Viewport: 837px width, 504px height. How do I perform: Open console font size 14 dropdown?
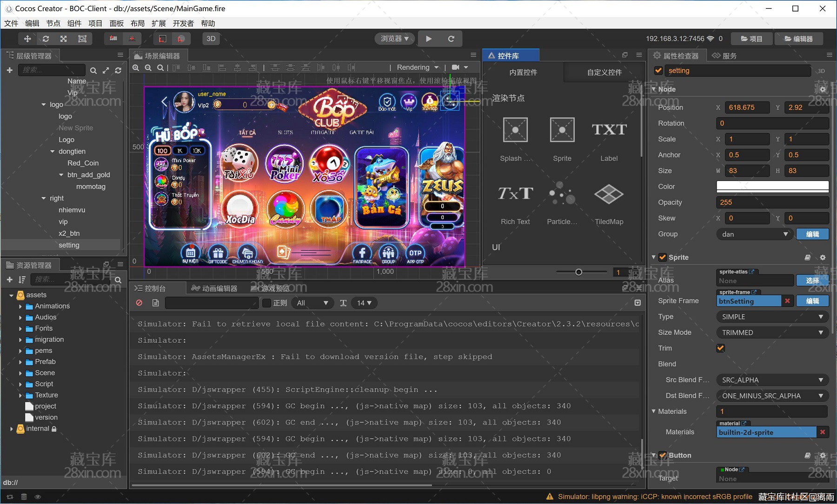click(364, 303)
